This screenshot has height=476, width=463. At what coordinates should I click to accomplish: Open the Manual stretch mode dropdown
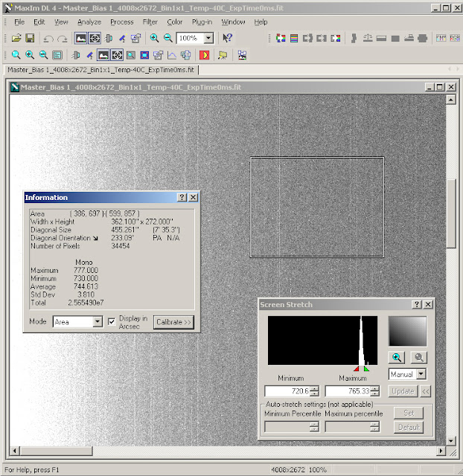[421, 374]
